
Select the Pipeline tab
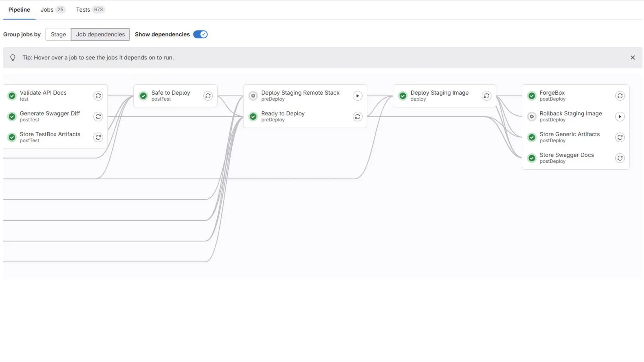19,10
